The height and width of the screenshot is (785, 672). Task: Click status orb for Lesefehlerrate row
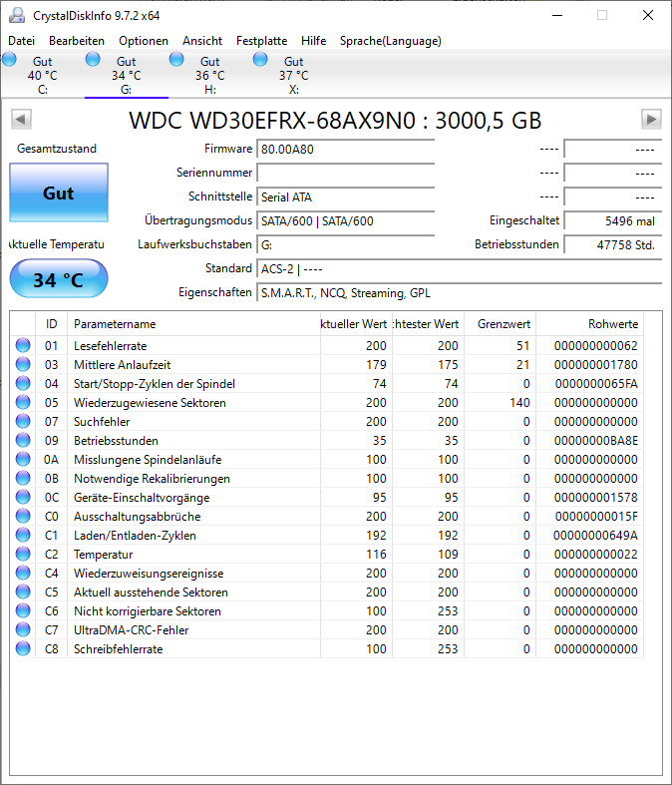(x=23, y=345)
